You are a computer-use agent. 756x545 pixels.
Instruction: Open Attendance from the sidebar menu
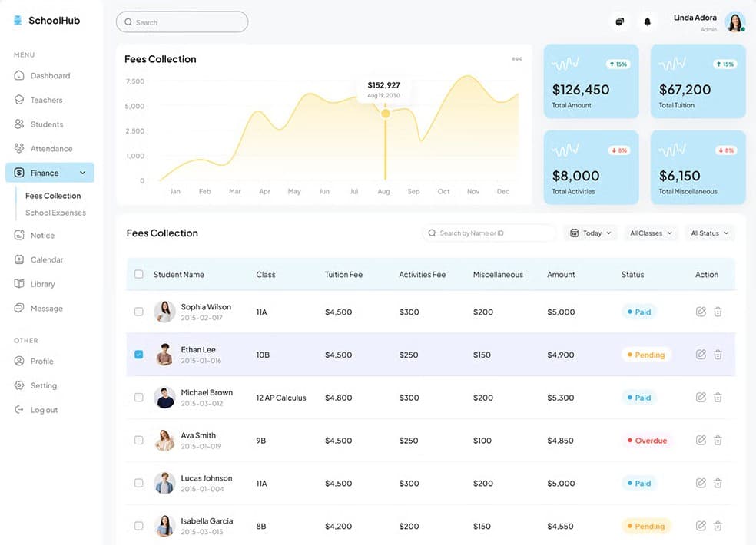[51, 149]
